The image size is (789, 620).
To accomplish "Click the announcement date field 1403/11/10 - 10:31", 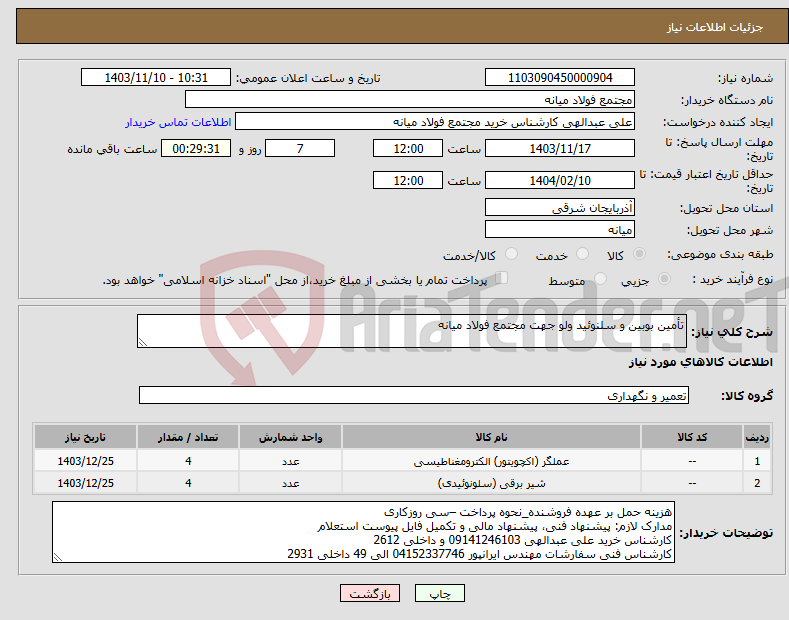I will point(156,78).
